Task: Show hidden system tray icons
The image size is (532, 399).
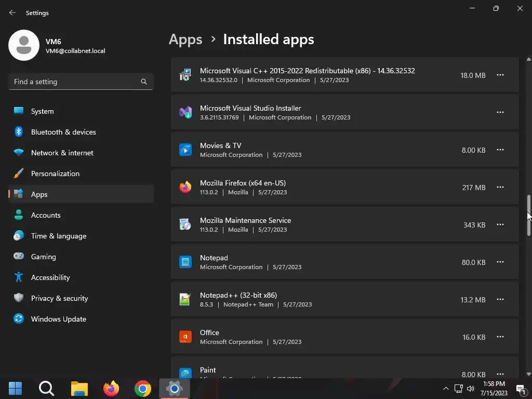Action: coord(446,389)
